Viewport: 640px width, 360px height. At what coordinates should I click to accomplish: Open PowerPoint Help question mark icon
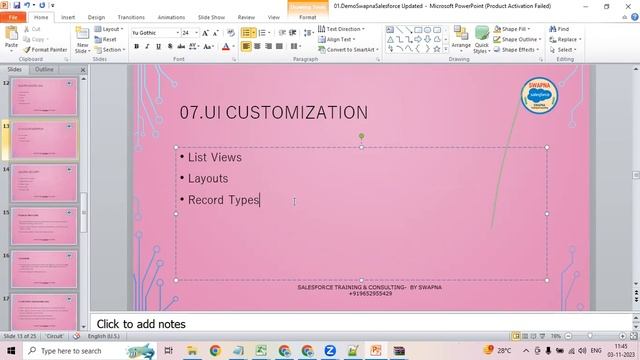click(634, 17)
